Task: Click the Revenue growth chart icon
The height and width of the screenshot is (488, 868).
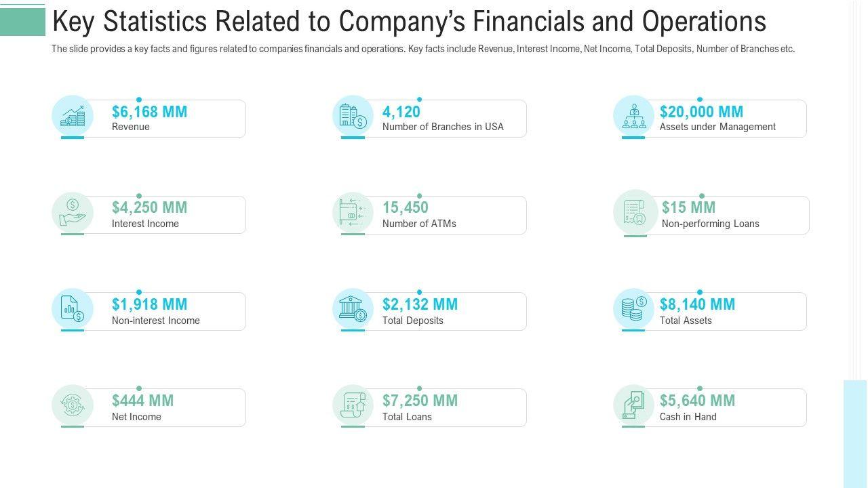Action: [x=73, y=116]
